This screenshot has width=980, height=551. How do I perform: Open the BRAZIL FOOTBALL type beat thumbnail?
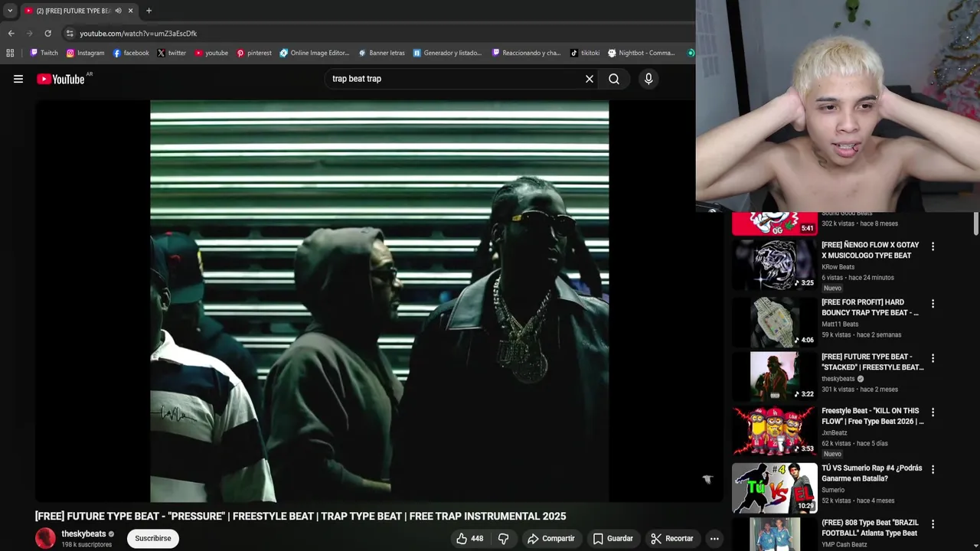coord(775,535)
